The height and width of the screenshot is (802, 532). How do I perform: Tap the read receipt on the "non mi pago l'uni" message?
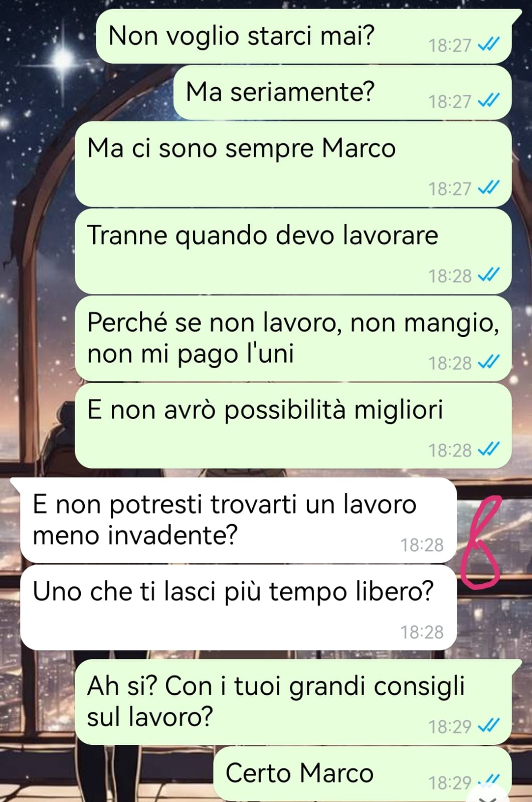[x=488, y=363]
